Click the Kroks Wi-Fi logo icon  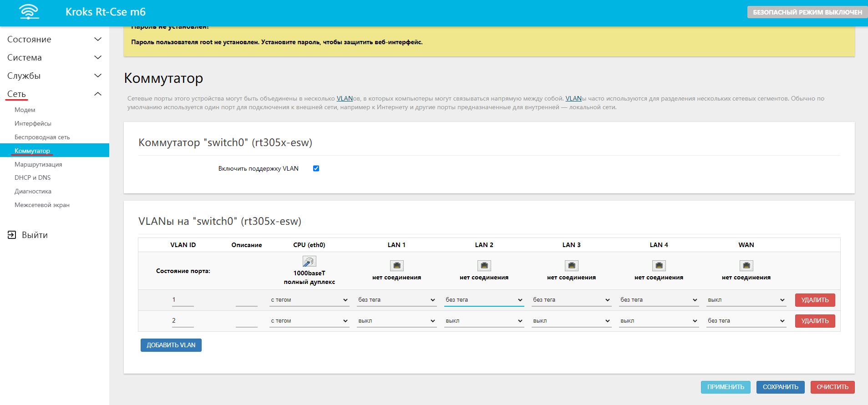(x=29, y=12)
